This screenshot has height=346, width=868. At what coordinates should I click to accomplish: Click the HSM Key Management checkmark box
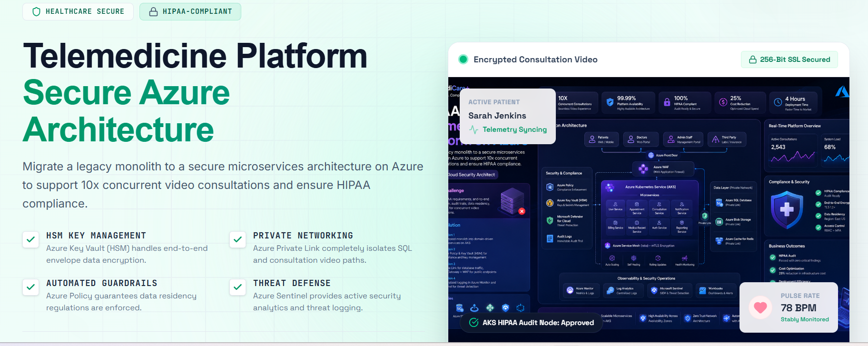(31, 239)
